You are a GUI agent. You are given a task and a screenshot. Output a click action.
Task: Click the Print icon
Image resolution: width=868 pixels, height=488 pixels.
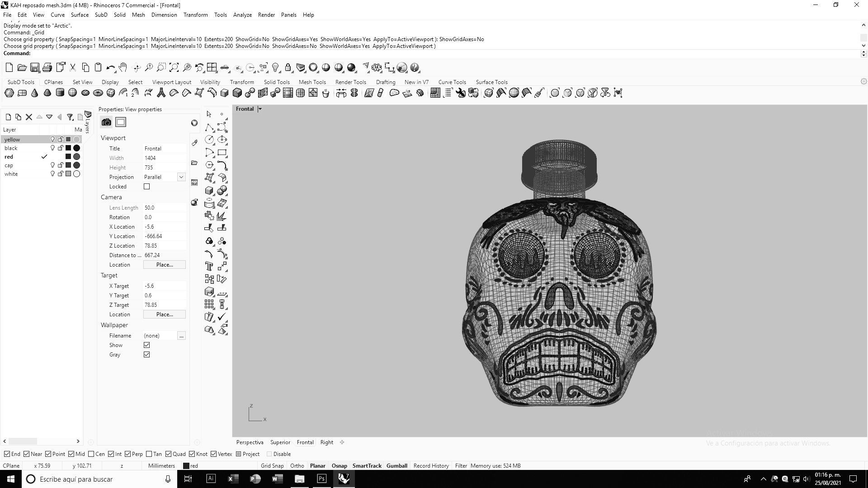click(47, 68)
